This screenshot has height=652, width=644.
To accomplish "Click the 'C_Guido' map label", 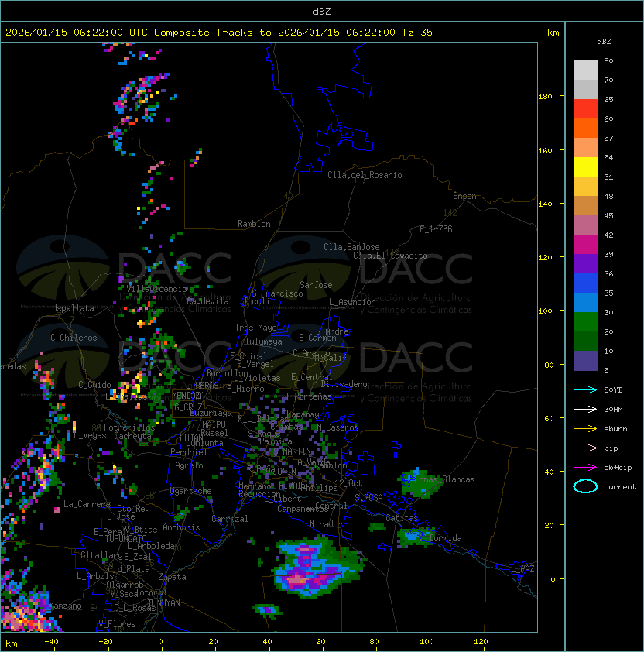I will tap(94, 385).
